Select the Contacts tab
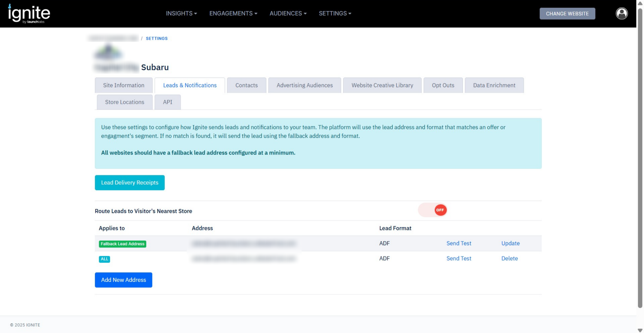 246,85
